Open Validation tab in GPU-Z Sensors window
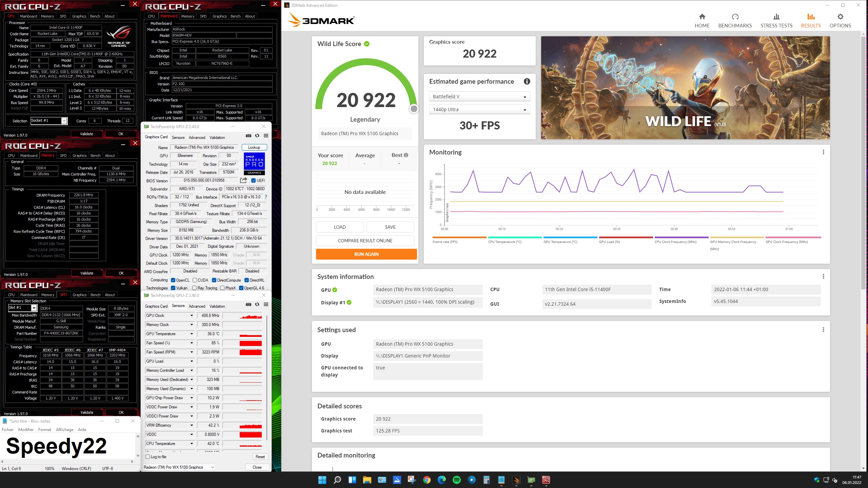 [217, 306]
